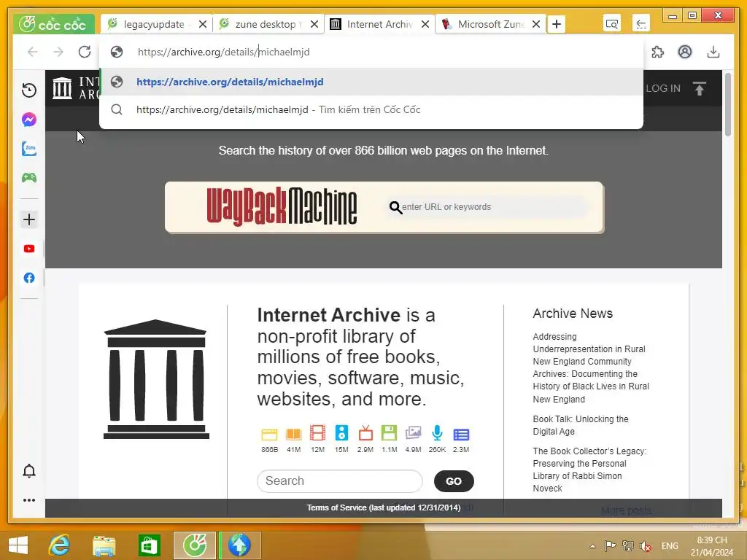Click the page vertical scrollbar thumb
The height and width of the screenshot is (560, 747).
(x=727, y=105)
